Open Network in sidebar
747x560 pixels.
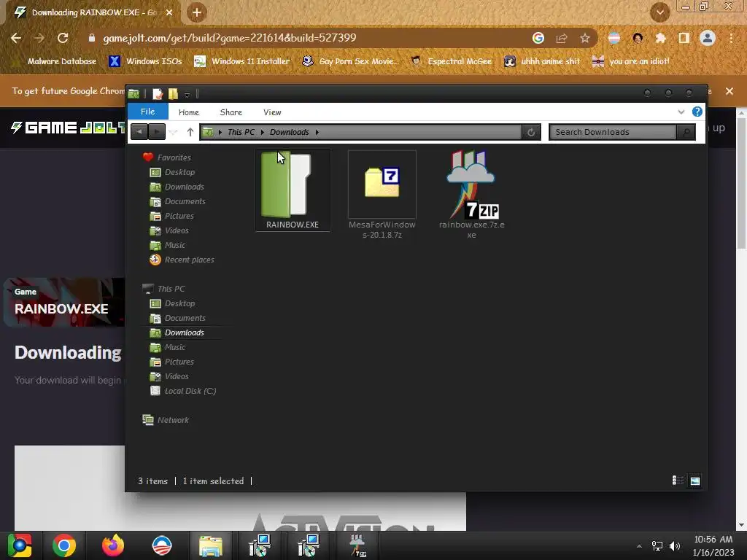(x=166, y=419)
